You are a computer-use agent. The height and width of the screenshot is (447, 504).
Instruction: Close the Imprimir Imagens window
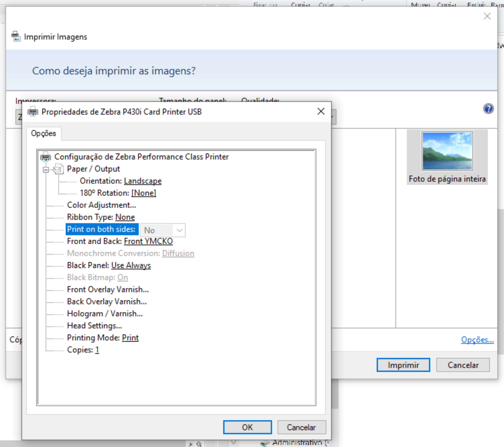coord(487,16)
